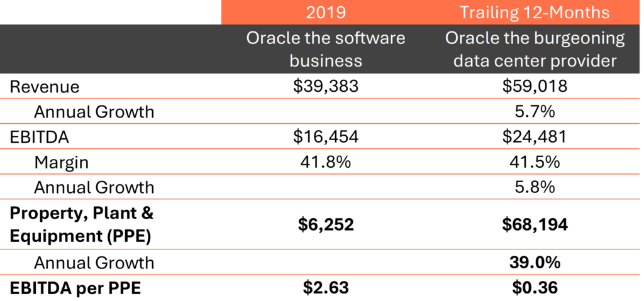Click the tall double-height row's label cell

[110, 224]
